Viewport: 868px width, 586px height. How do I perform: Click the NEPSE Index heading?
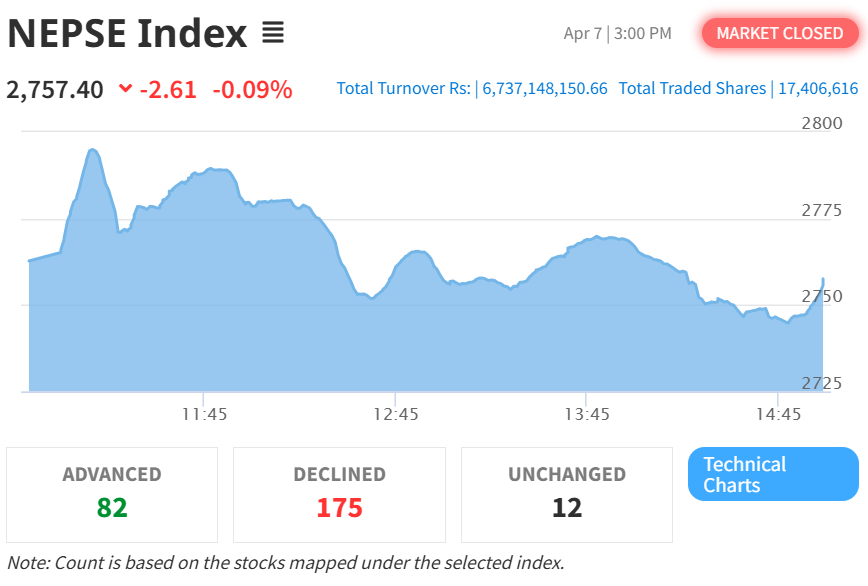tap(127, 33)
